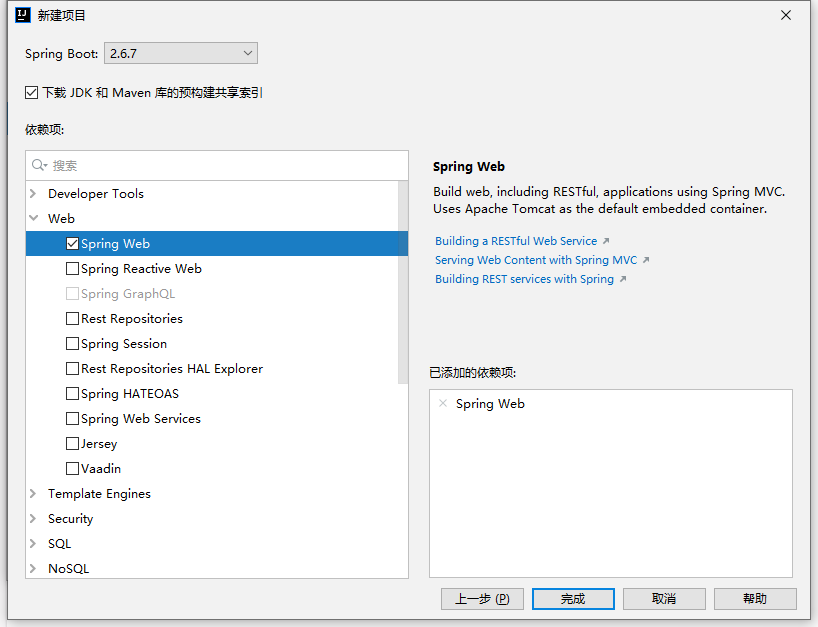
Task: Check the Spring HATEOAS checkbox
Action: point(72,394)
